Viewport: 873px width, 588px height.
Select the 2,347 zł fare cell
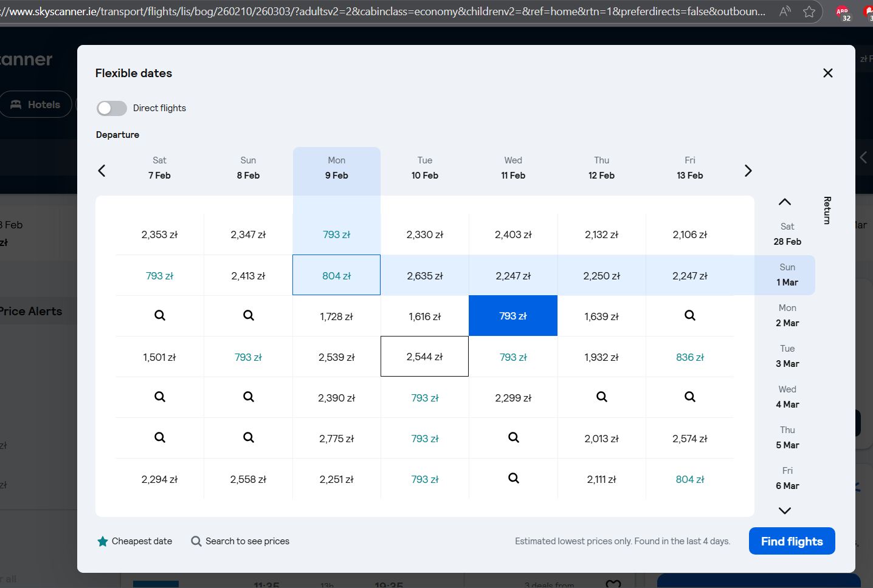(249, 234)
